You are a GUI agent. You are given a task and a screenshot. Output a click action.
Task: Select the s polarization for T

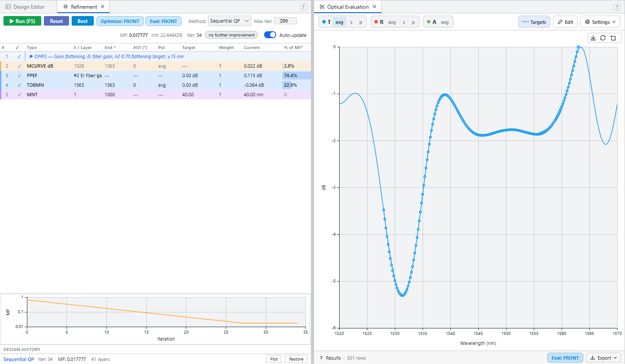[351, 22]
